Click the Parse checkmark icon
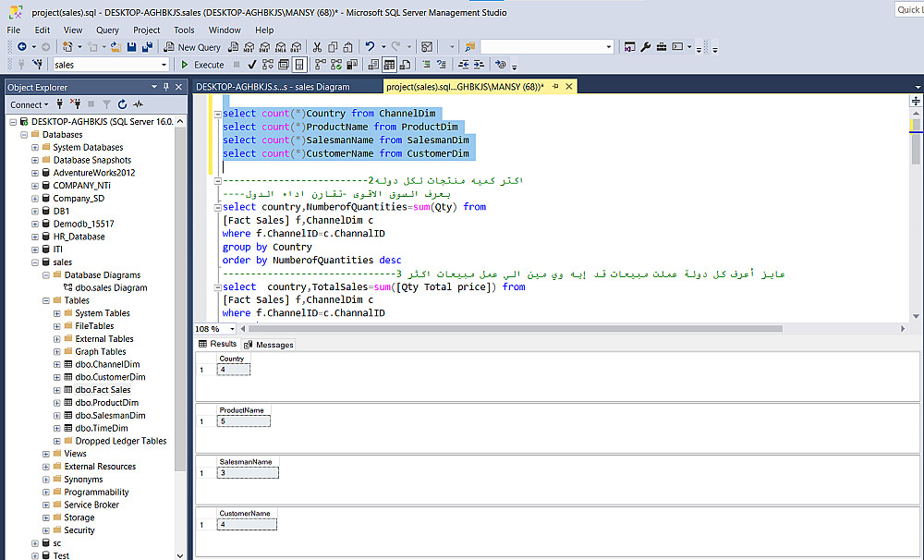 coord(252,65)
